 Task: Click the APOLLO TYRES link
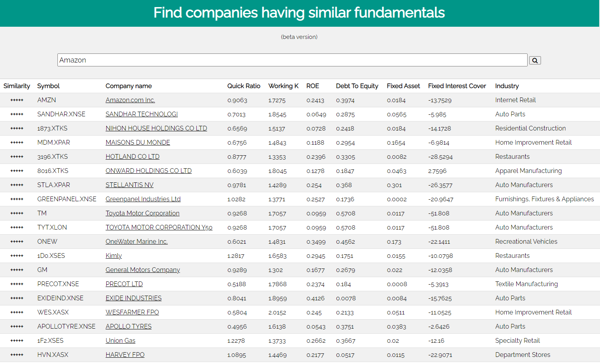click(x=128, y=327)
